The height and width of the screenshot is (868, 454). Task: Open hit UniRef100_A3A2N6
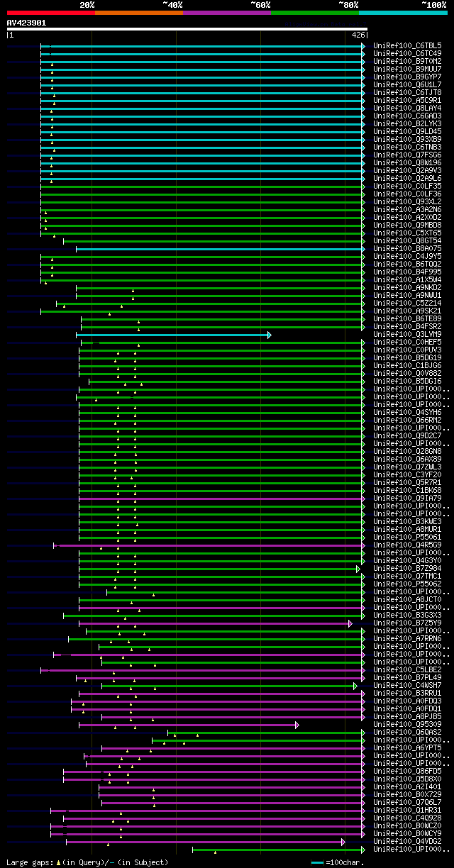408,210
